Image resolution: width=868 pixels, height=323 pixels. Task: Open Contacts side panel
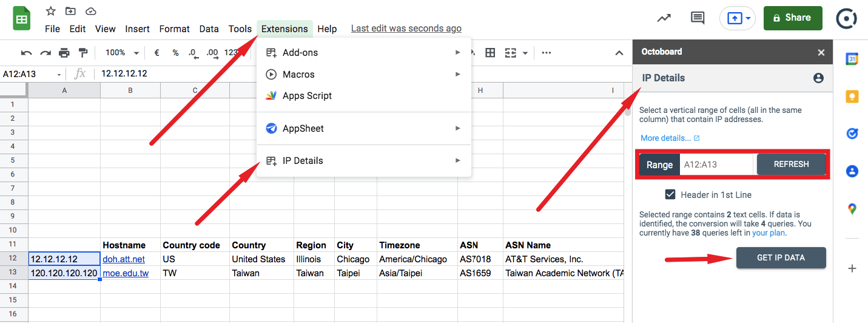(x=852, y=171)
